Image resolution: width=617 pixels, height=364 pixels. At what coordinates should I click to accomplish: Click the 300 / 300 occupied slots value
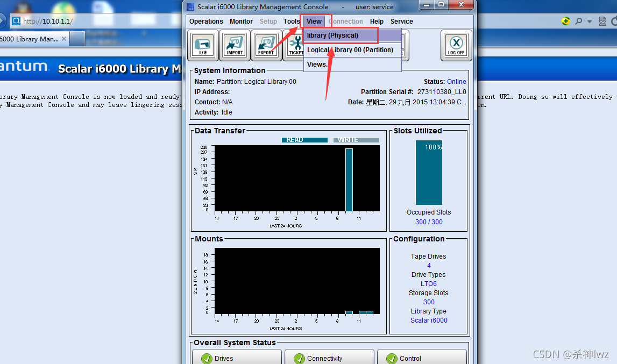pyautogui.click(x=429, y=222)
